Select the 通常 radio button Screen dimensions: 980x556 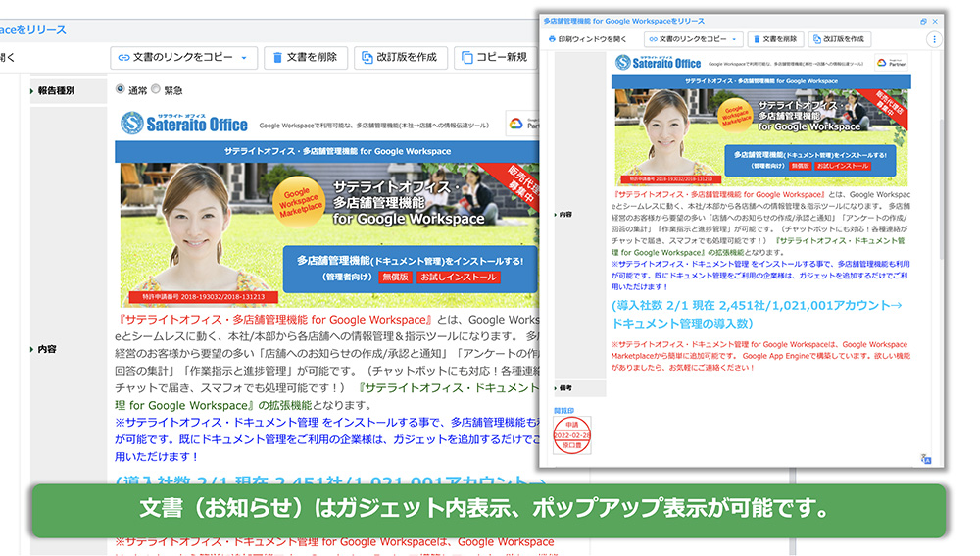tap(120, 89)
